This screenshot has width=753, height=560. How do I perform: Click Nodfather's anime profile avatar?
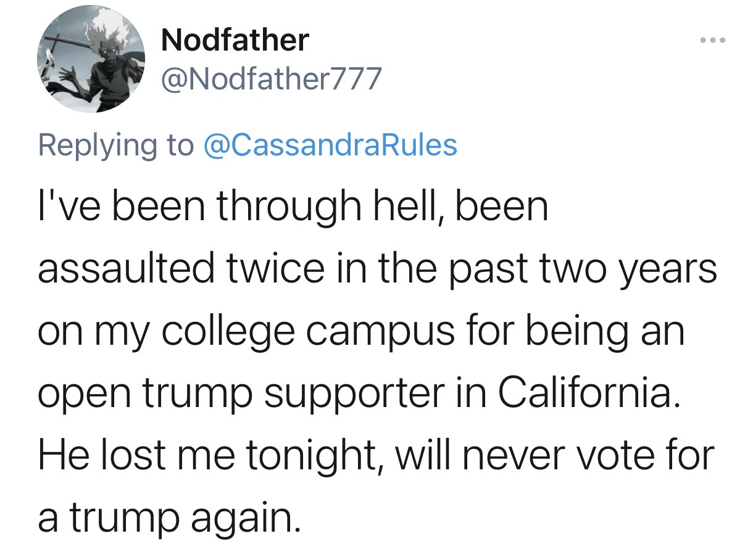coord(92,58)
